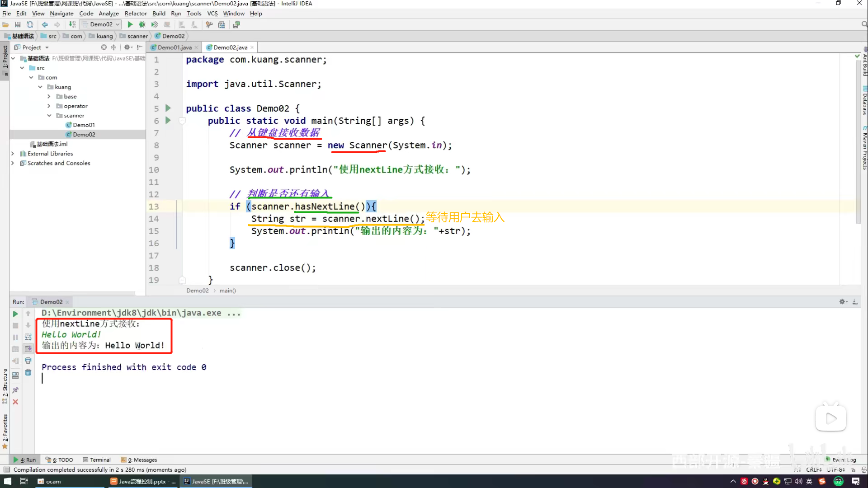The width and height of the screenshot is (868, 488).
Task: Toggle the Maven Projects side panel
Action: (864, 148)
